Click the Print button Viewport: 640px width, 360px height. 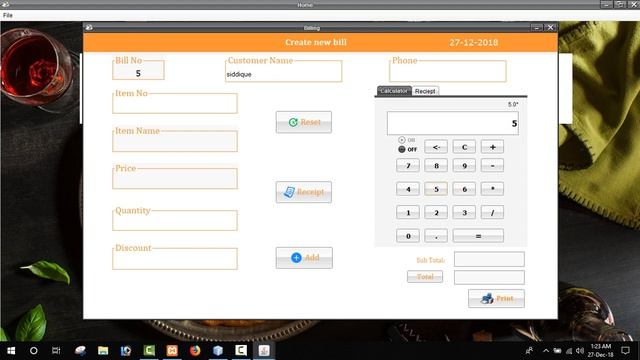[496, 298]
